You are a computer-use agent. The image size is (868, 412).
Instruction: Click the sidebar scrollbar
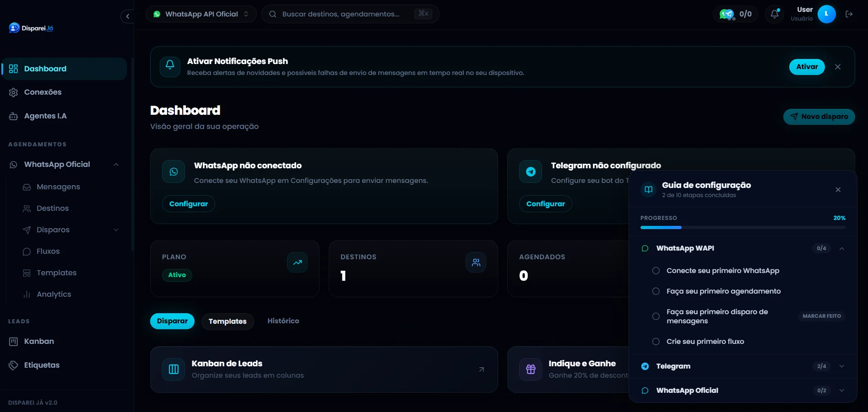pos(132,155)
